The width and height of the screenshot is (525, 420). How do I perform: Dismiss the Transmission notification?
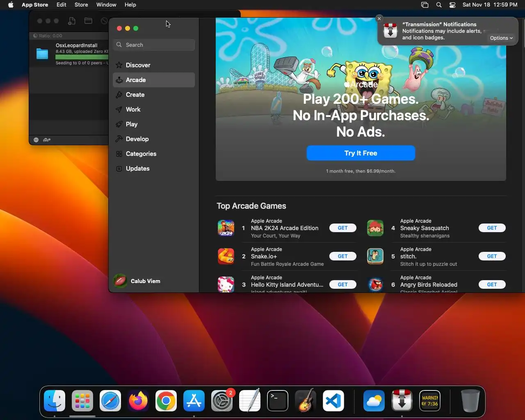(x=379, y=18)
